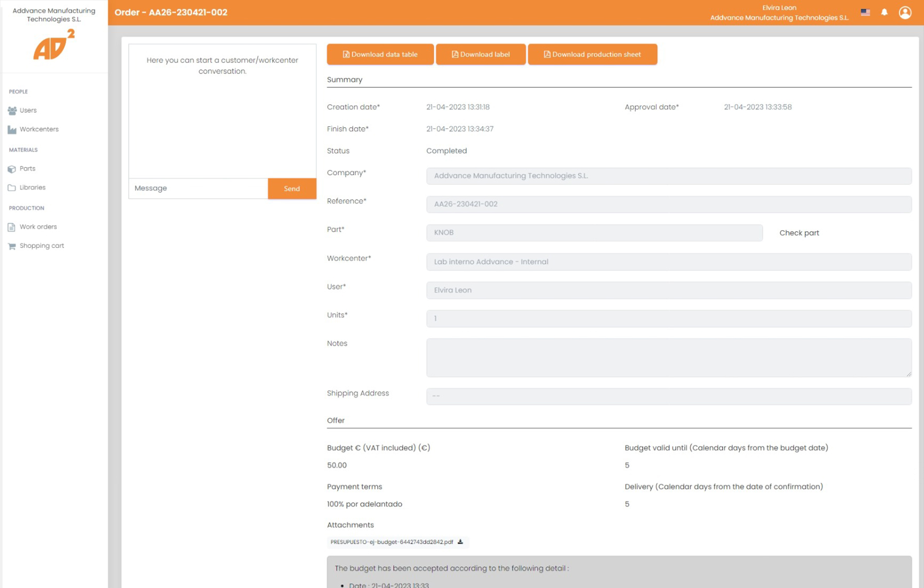This screenshot has height=588, width=924.
Task: Click the Workcenters factory icon
Action: 12,130
